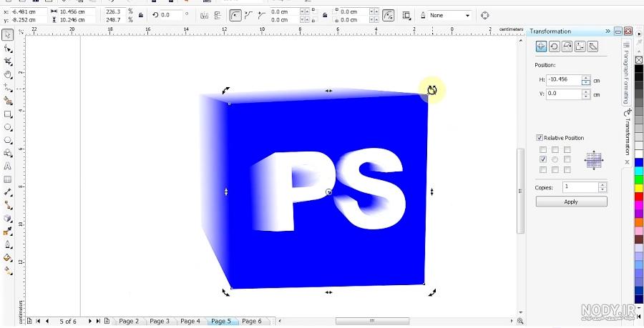Select the Ellipse tool

(7, 127)
